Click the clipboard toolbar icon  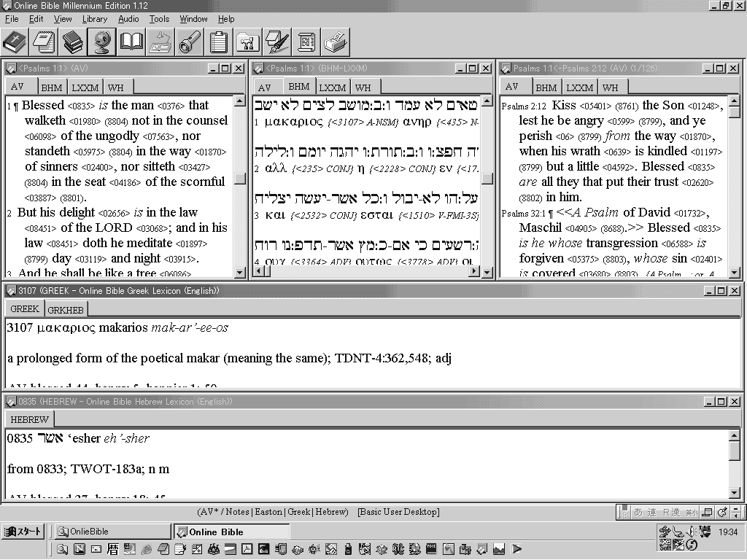click(x=219, y=42)
